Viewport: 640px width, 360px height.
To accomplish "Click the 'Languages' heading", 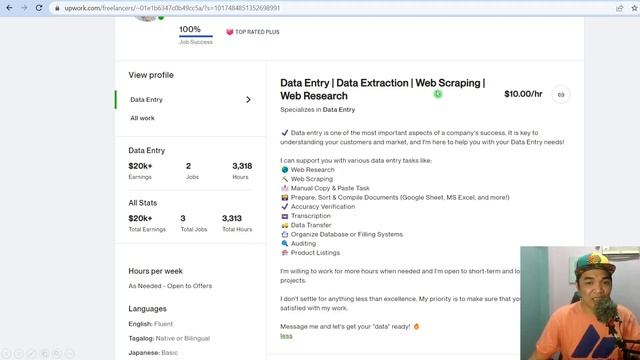I will 147,309.
